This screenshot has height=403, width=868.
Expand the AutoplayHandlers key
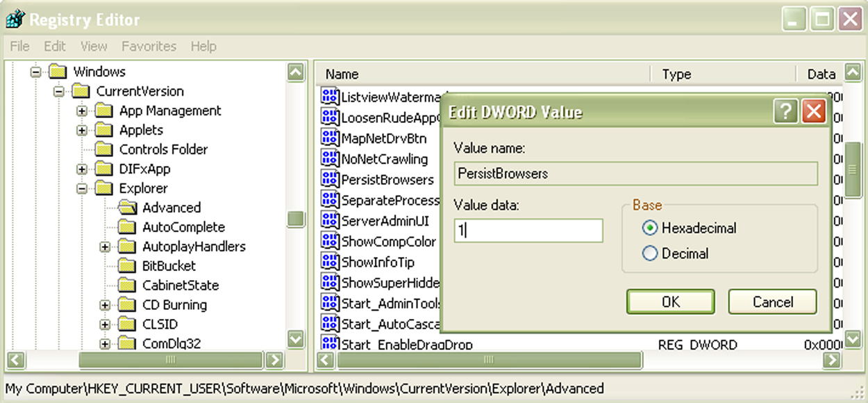pos(105,247)
